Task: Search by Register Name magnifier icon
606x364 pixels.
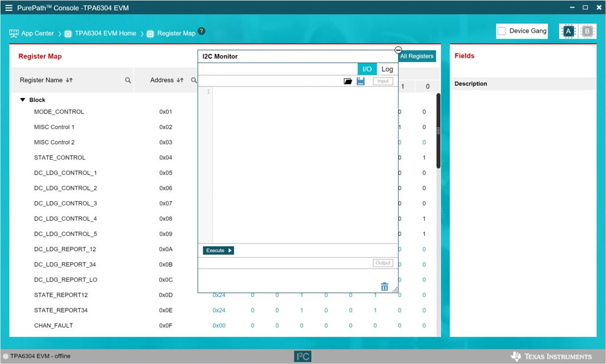Action: point(128,80)
